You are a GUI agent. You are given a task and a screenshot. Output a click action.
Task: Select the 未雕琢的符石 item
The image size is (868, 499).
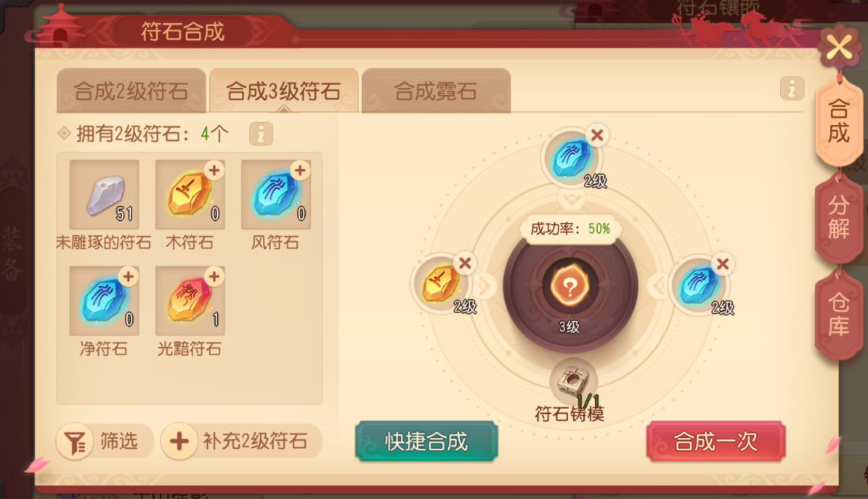point(104,194)
